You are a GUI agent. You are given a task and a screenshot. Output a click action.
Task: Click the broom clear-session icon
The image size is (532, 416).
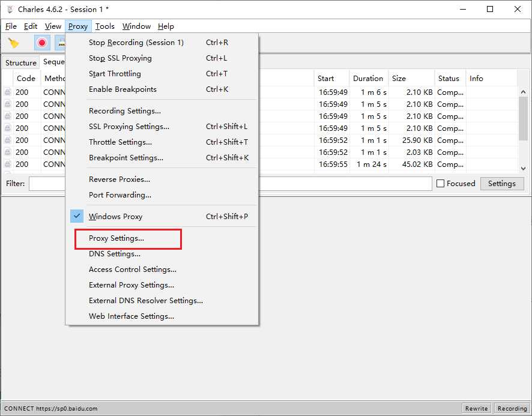(x=14, y=43)
